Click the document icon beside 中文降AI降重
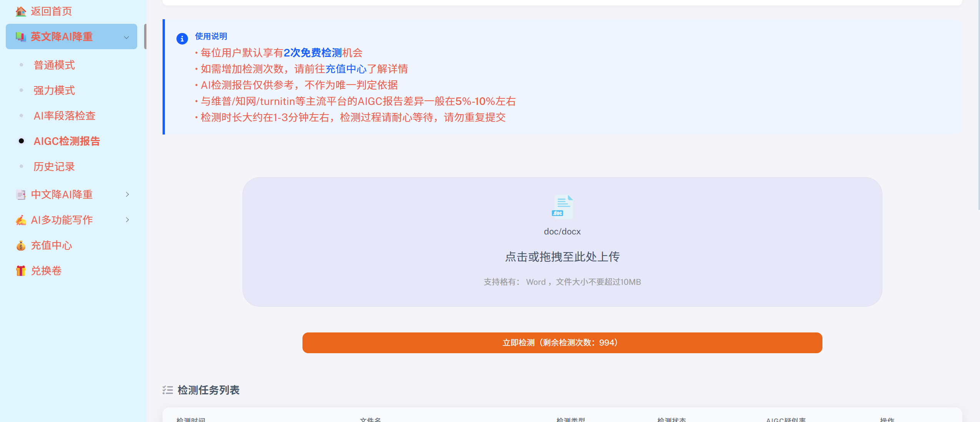This screenshot has width=980, height=422. tap(21, 195)
